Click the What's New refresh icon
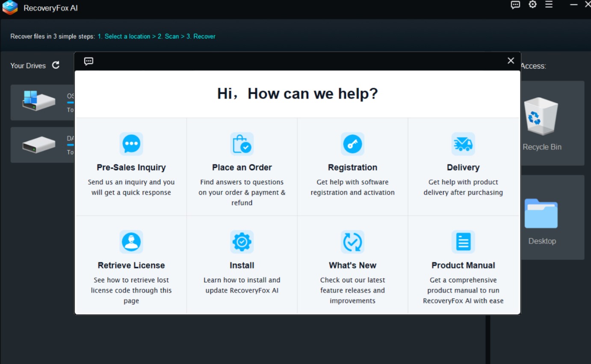The image size is (591, 364). [x=352, y=242]
